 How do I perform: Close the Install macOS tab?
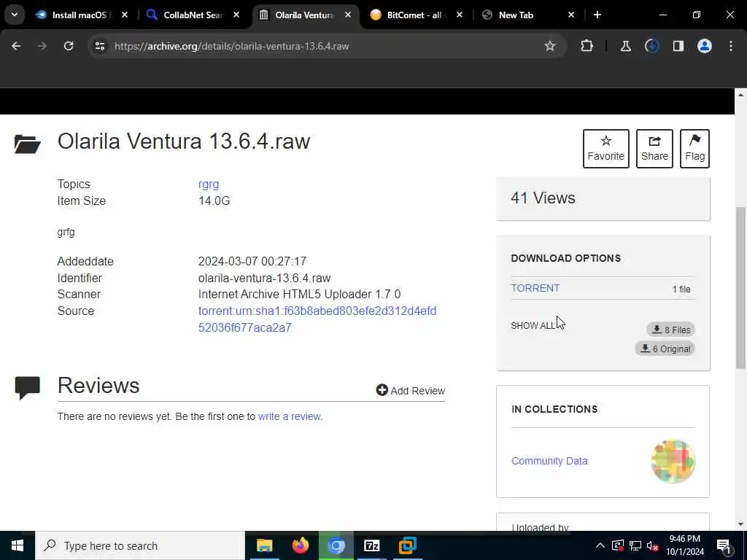coord(124,15)
